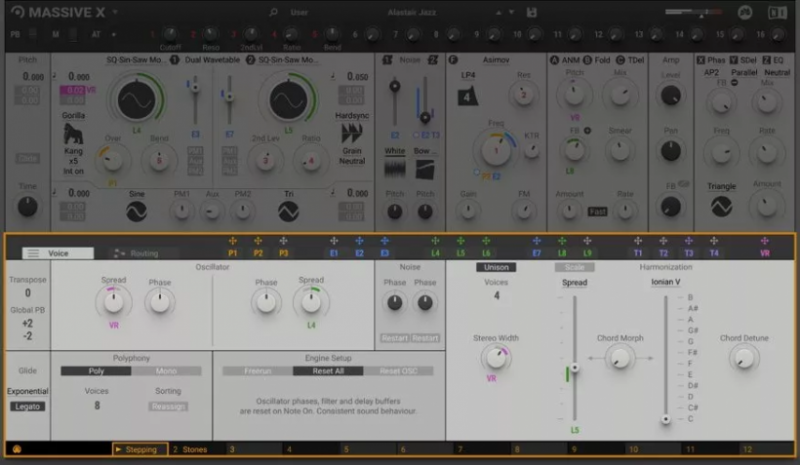Select the Stepping performer slot

point(140,449)
